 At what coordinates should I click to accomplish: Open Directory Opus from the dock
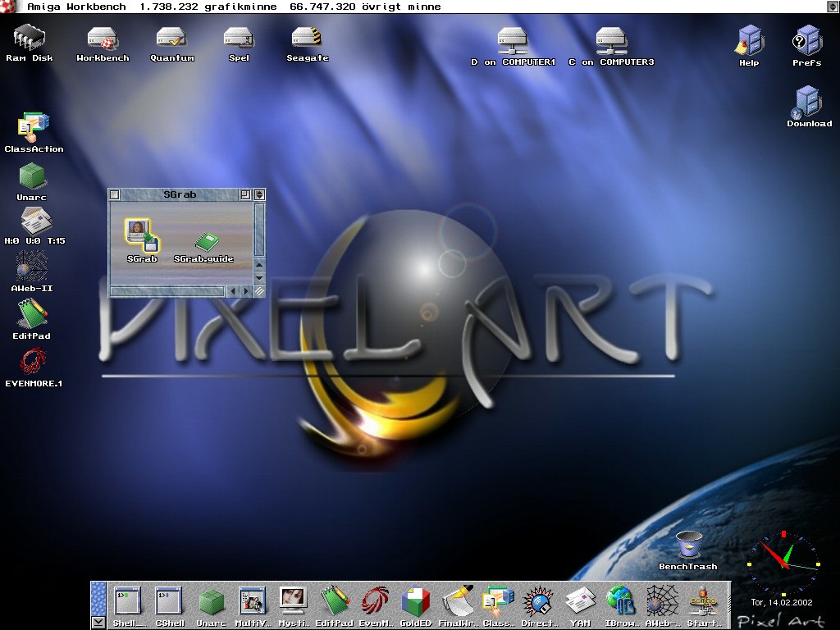pos(539,603)
